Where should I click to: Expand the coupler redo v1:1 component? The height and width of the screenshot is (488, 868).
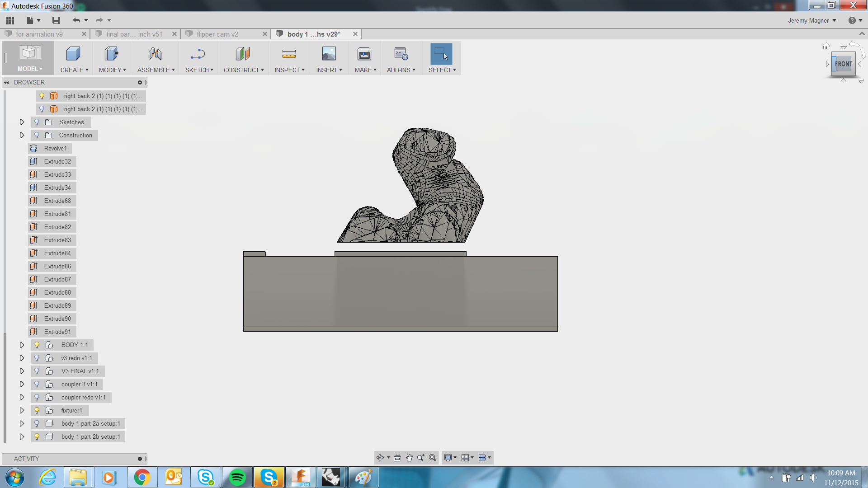pos(22,397)
